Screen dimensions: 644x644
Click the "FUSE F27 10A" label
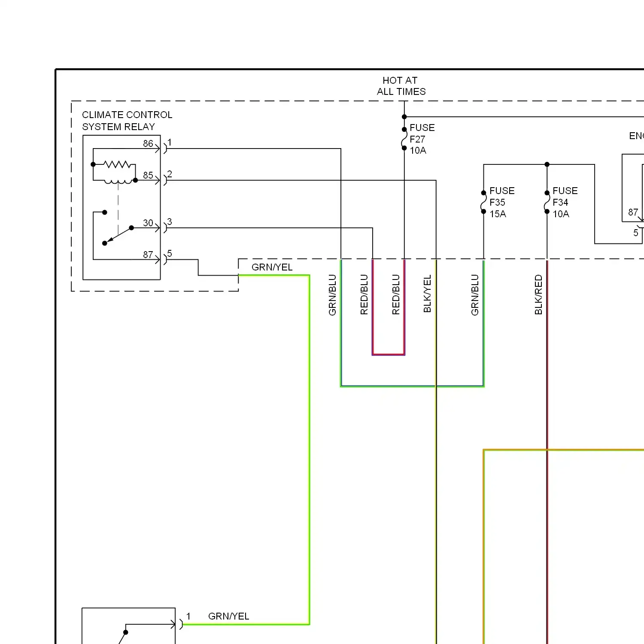tap(422, 139)
